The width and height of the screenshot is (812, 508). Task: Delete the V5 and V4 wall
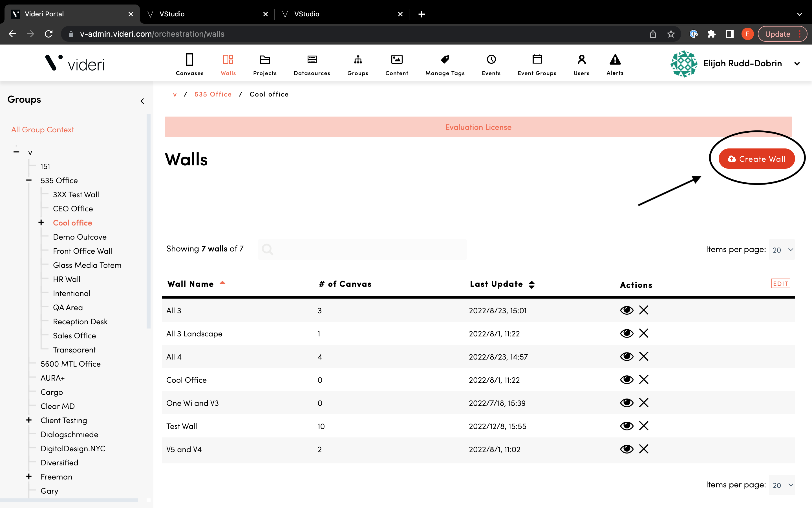point(644,449)
